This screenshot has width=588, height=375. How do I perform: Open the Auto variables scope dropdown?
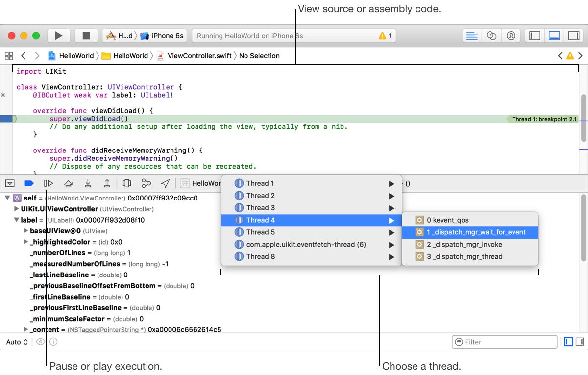17,342
